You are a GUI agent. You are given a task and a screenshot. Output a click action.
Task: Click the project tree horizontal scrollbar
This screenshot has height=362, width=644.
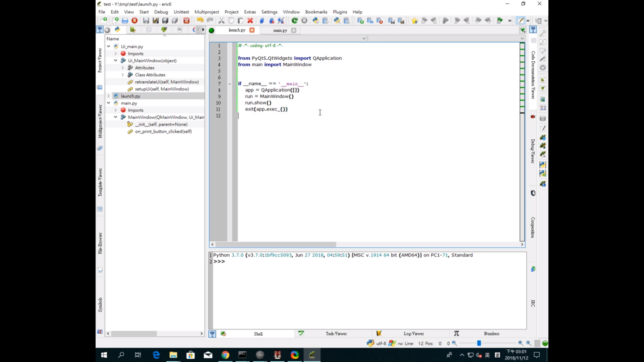pos(134,334)
